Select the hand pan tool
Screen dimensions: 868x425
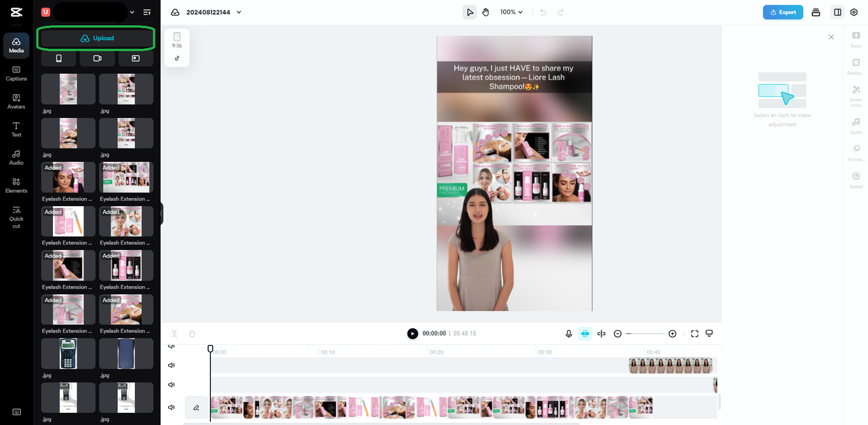486,12
